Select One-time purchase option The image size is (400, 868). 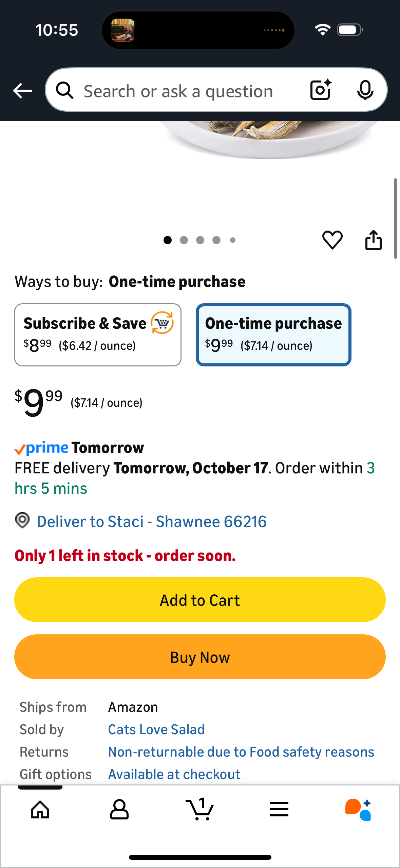[273, 334]
